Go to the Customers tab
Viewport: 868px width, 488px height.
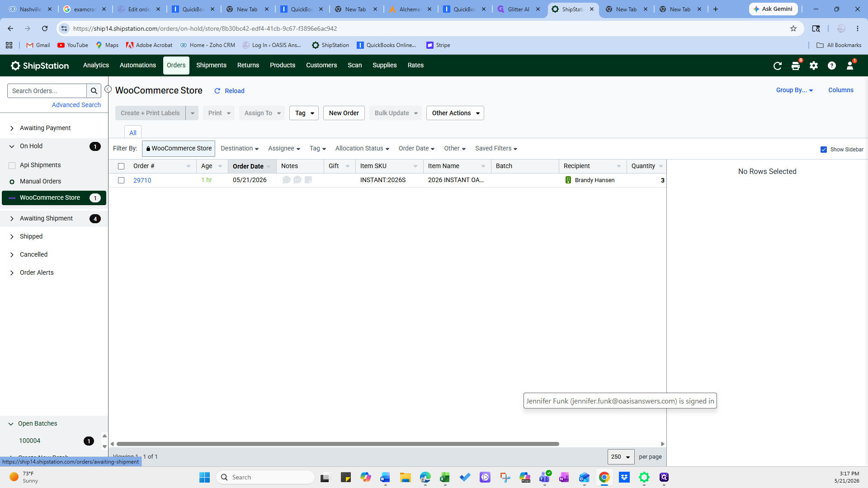(x=321, y=65)
